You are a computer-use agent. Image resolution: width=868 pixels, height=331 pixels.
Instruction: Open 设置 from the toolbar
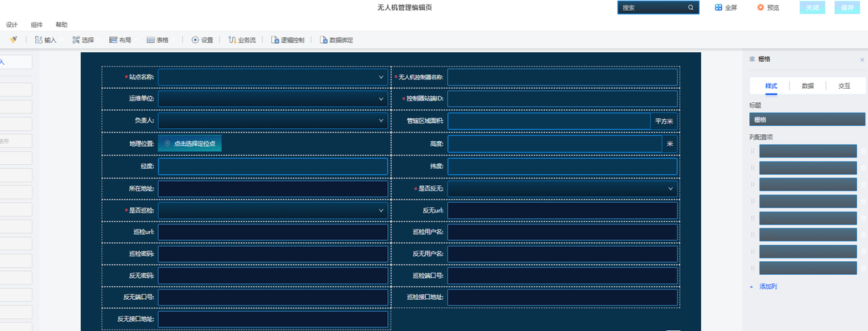202,40
